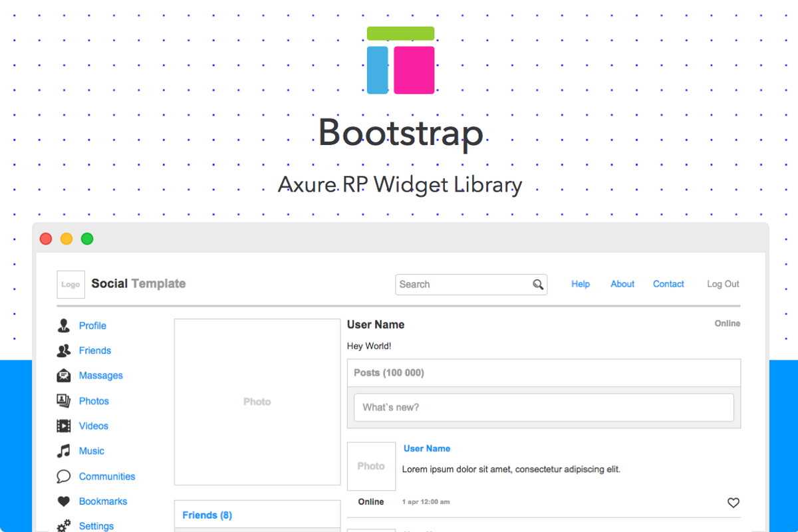Open the blue User Name post author link

pos(427,449)
